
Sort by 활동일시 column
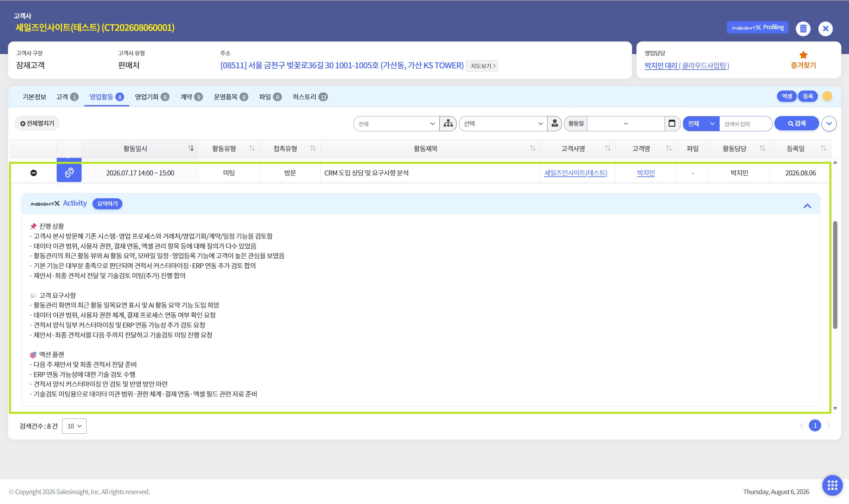click(x=190, y=149)
